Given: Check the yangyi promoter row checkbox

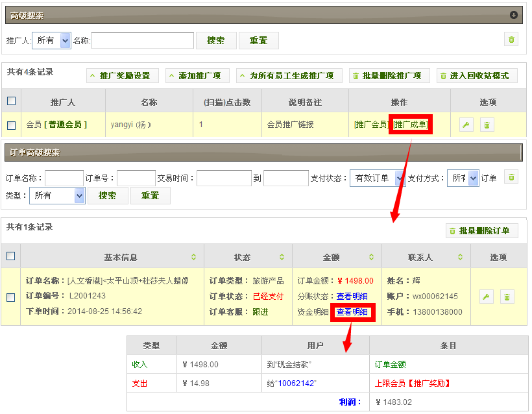Looking at the screenshot, I should (x=11, y=125).
